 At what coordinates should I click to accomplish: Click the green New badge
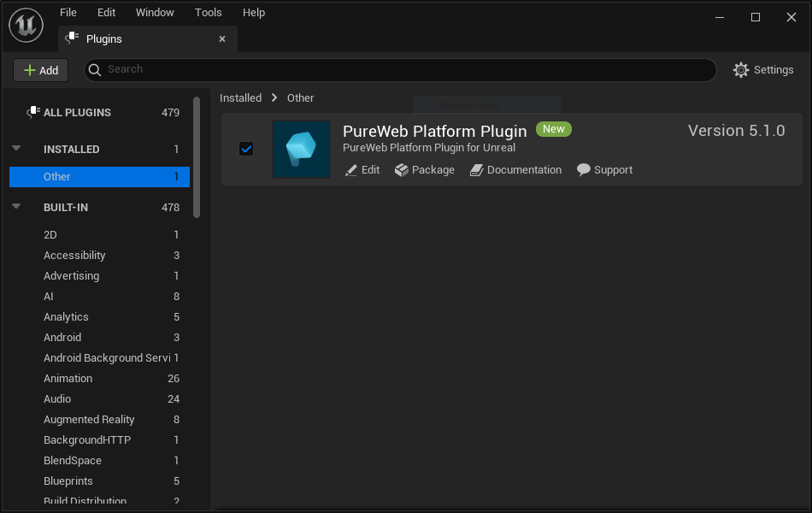[554, 129]
